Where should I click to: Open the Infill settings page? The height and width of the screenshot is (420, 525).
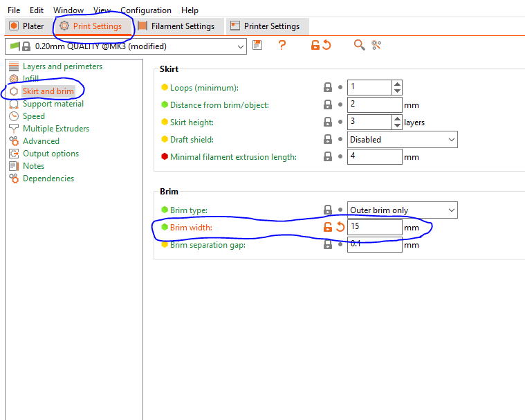30,79
